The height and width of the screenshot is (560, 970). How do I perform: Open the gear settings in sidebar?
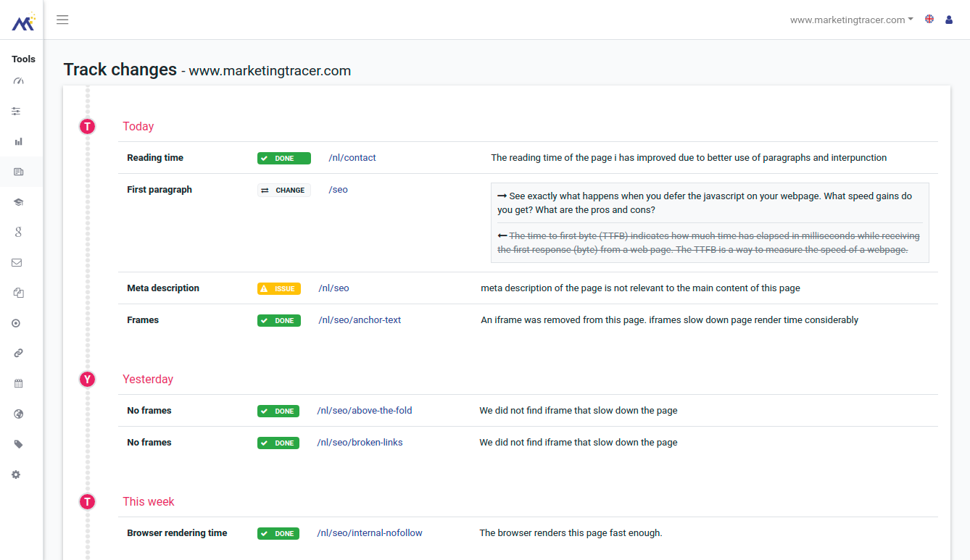pos(16,475)
